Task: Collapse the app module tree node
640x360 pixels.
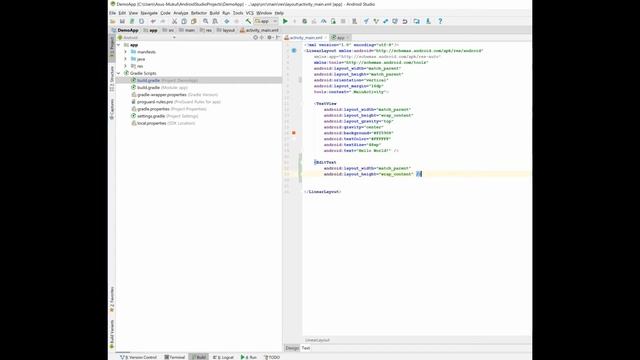Action: coord(119,45)
